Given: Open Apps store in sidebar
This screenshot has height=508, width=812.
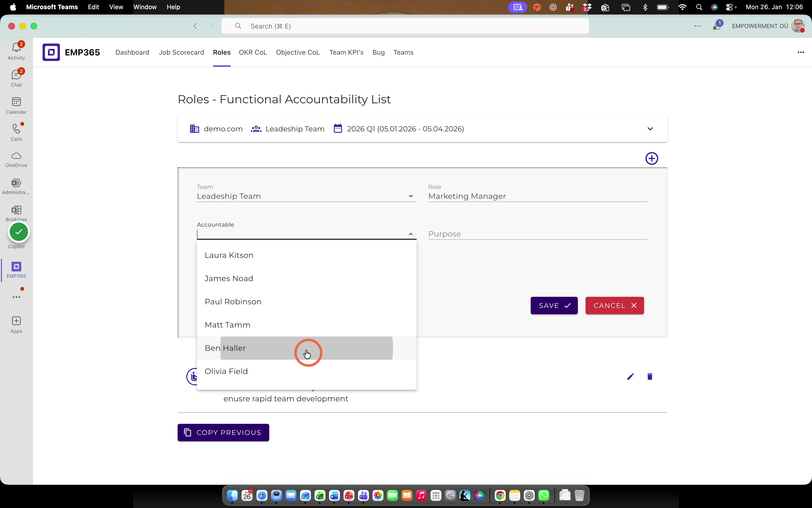Looking at the screenshot, I should tap(16, 325).
